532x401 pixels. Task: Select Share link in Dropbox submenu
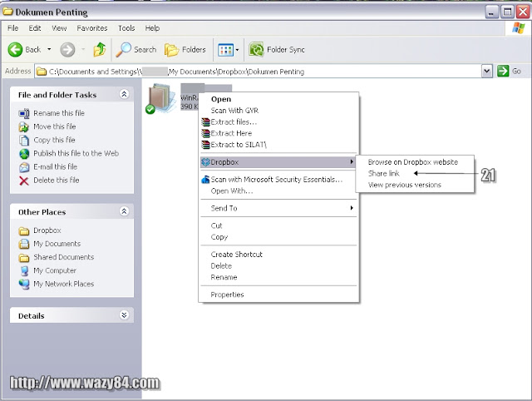[384, 174]
